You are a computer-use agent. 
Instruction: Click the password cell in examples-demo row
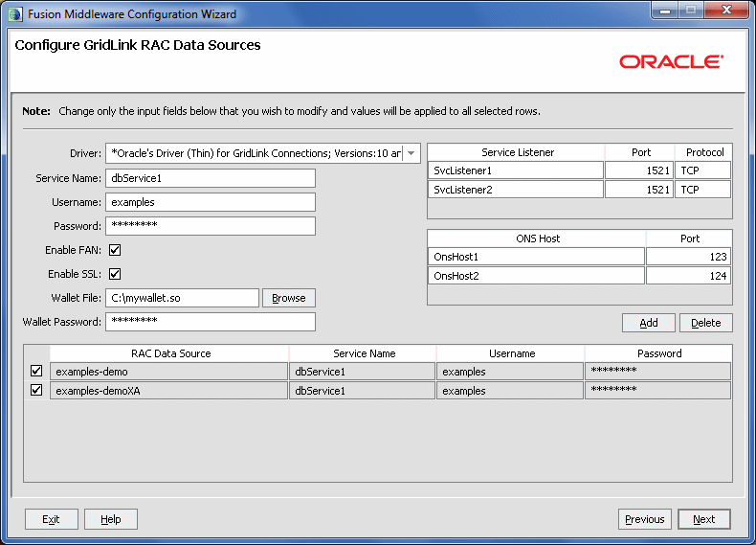(x=658, y=372)
